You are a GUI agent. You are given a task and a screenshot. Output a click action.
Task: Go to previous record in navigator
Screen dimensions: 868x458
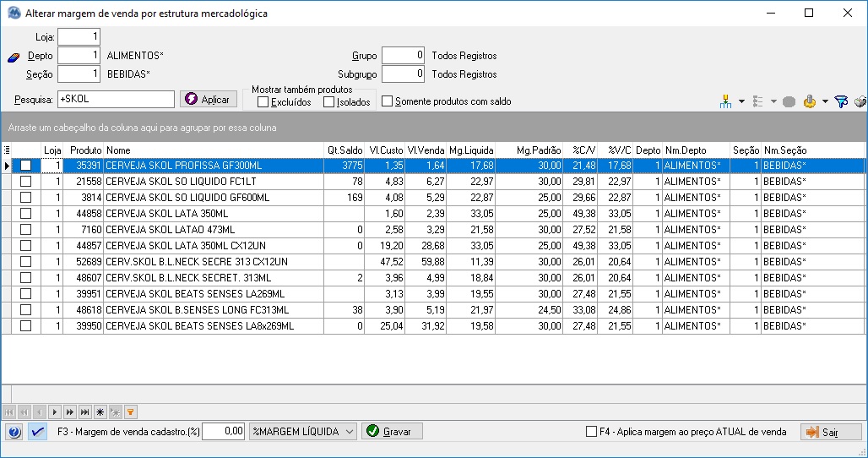[x=40, y=412]
